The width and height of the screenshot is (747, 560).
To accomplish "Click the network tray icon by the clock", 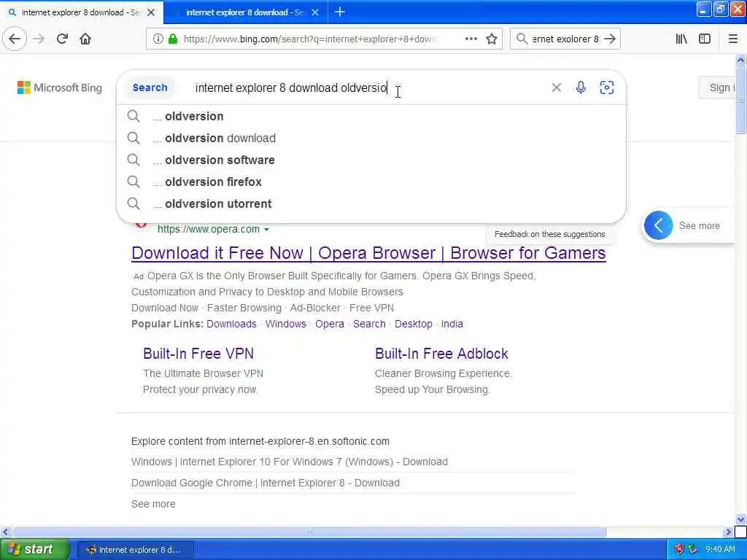I will click(693, 549).
